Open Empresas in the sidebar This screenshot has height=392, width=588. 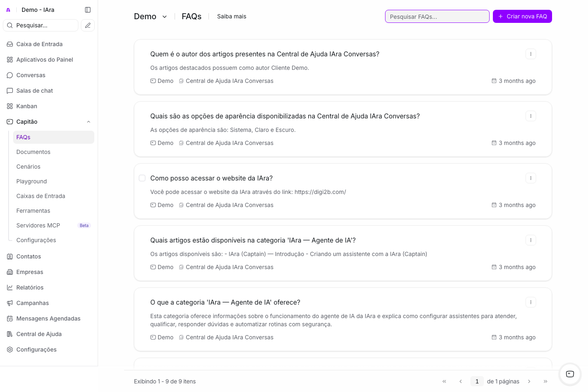[49, 272]
